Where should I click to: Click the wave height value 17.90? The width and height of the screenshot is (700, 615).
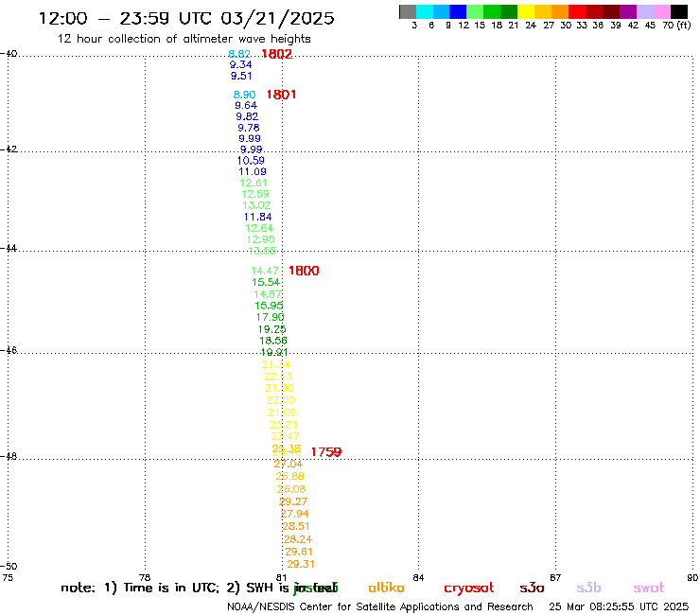coord(271,317)
